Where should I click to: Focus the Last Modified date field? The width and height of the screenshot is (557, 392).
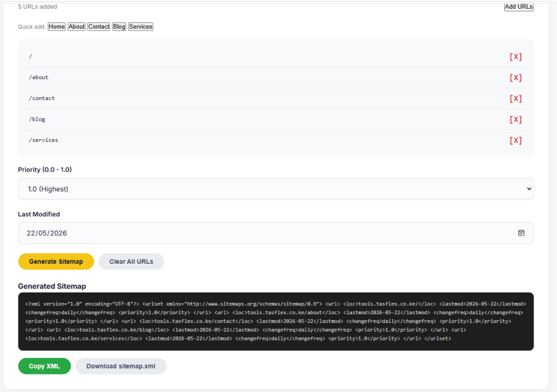[276, 233]
